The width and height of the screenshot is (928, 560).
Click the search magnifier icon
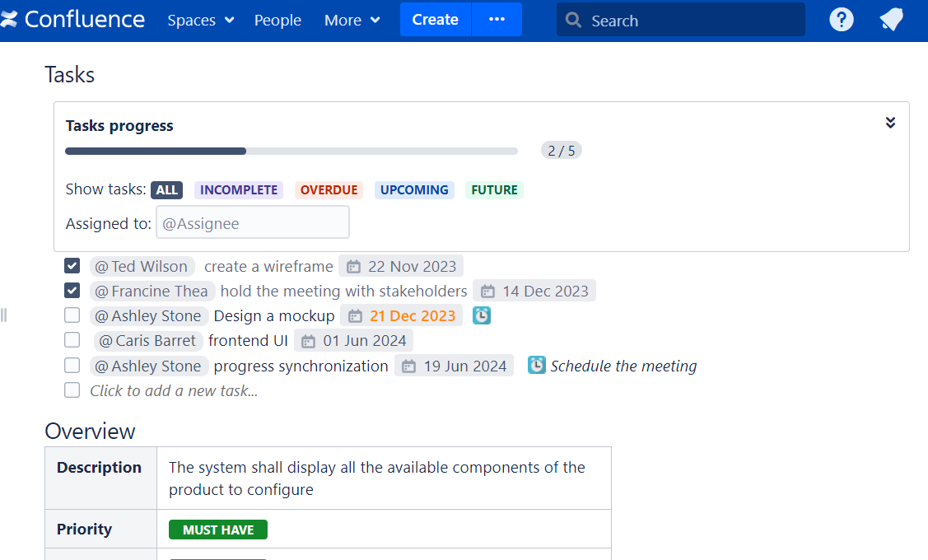(572, 20)
